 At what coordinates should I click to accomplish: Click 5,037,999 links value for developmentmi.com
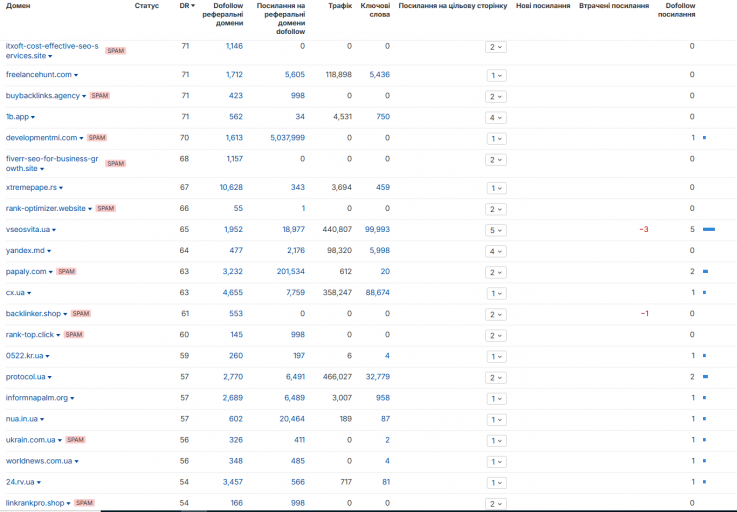point(288,138)
